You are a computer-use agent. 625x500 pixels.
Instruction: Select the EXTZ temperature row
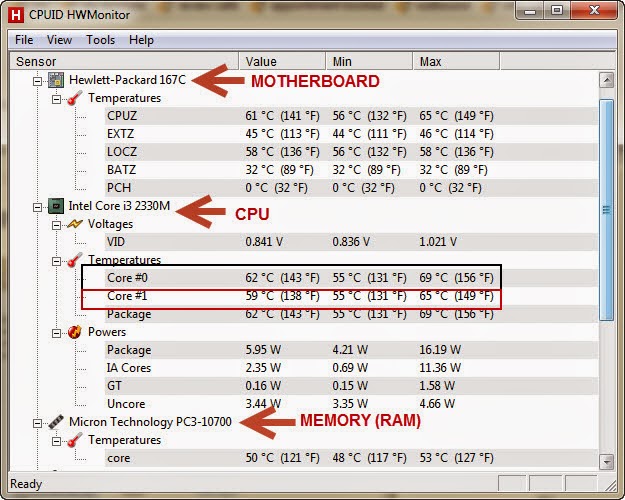[351, 134]
